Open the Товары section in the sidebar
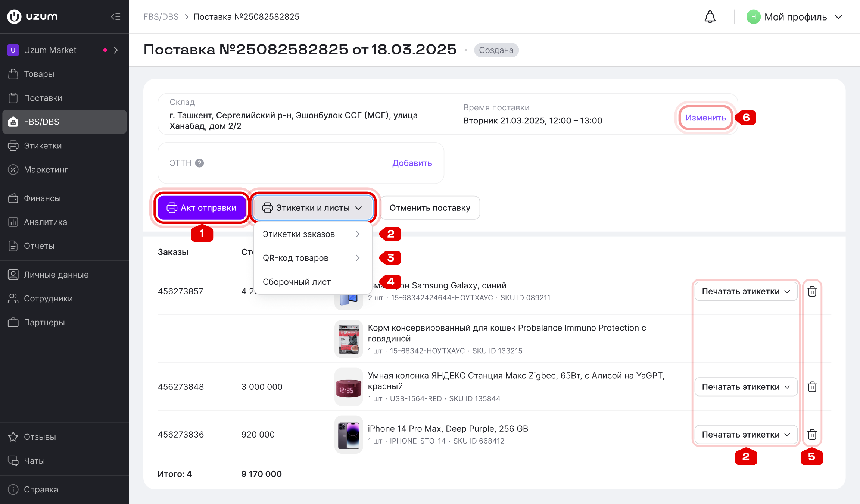The width and height of the screenshot is (860, 504). tap(64, 74)
